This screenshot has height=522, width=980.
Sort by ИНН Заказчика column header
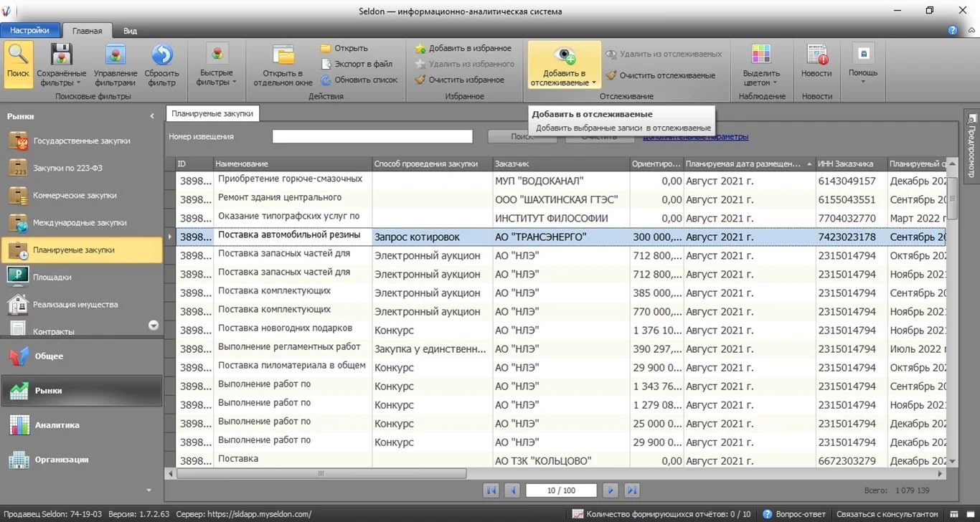(852, 164)
